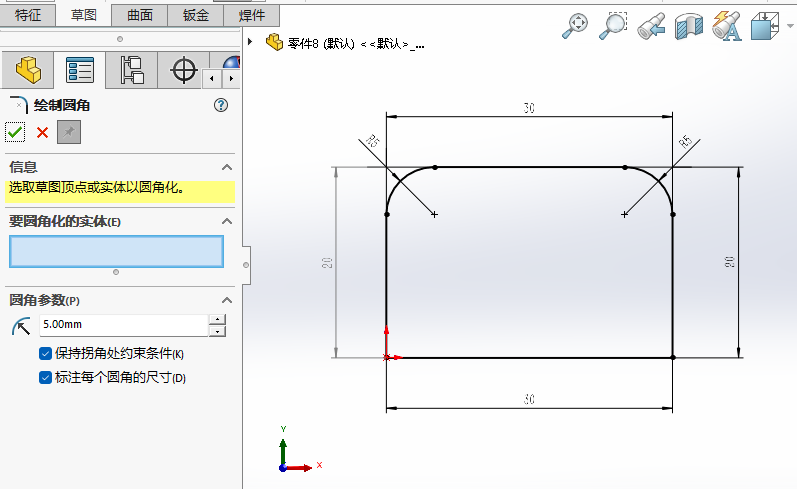This screenshot has width=797, height=489.
Task: Click the 零件8 part icon
Action: tap(274, 42)
